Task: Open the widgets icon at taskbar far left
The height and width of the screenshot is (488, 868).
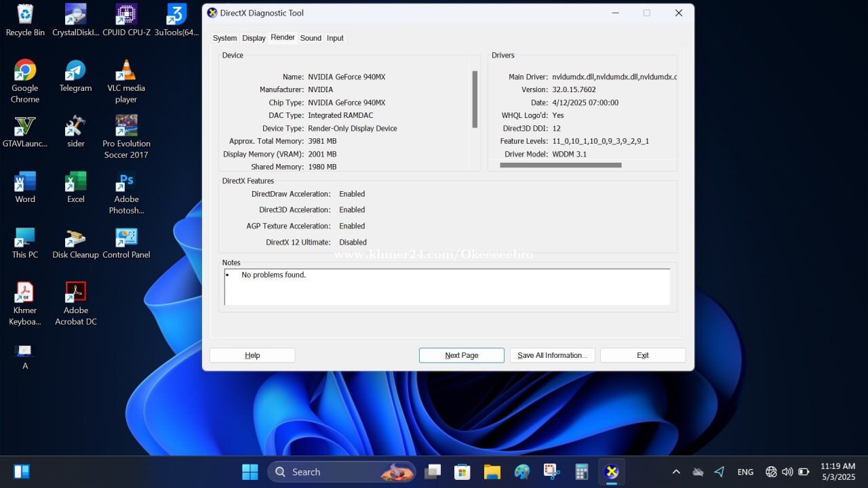Action: pos(22,472)
